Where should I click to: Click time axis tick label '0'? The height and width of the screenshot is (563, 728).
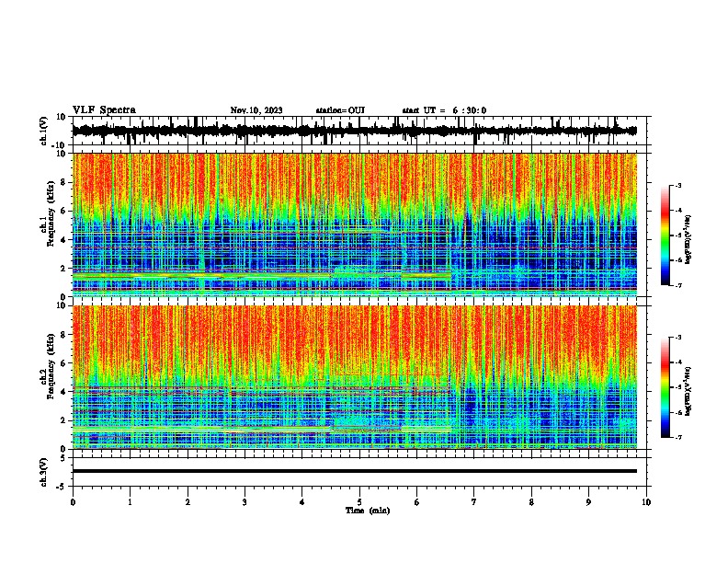point(73,502)
